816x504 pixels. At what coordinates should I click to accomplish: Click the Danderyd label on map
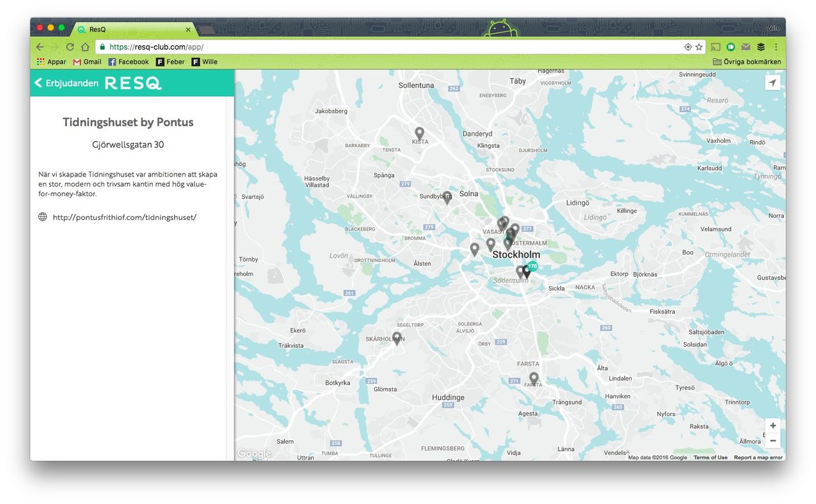(x=477, y=134)
